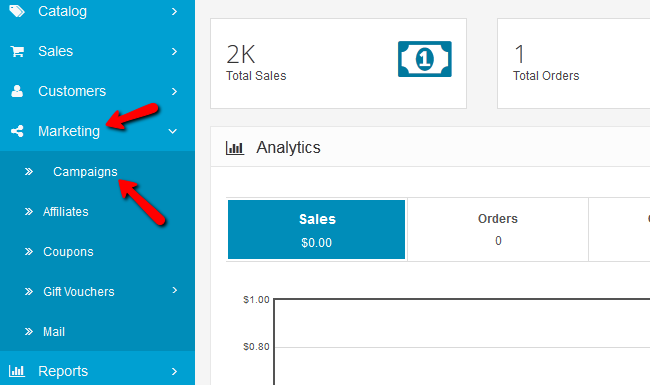
Task: Expand the Gift Vouchers submenu arrow
Action: tap(175, 290)
